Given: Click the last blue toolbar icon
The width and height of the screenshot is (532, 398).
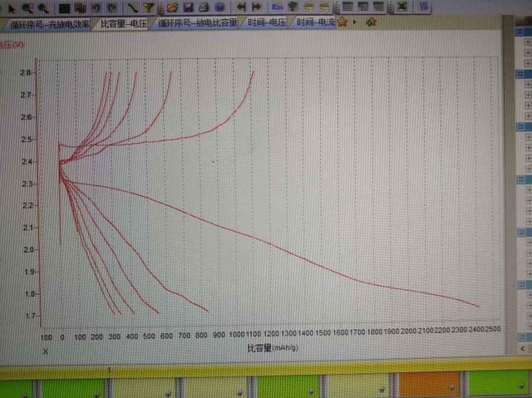Looking at the screenshot, I should click(424, 6).
